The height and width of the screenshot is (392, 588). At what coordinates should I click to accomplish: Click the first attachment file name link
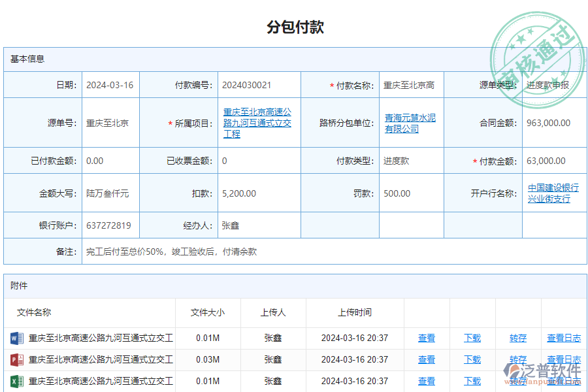[98, 338]
